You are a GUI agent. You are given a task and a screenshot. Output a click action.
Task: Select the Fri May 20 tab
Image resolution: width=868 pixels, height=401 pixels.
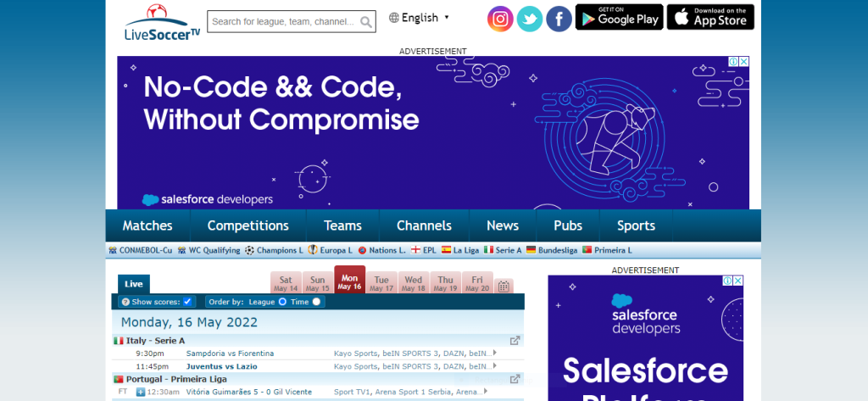tap(477, 283)
